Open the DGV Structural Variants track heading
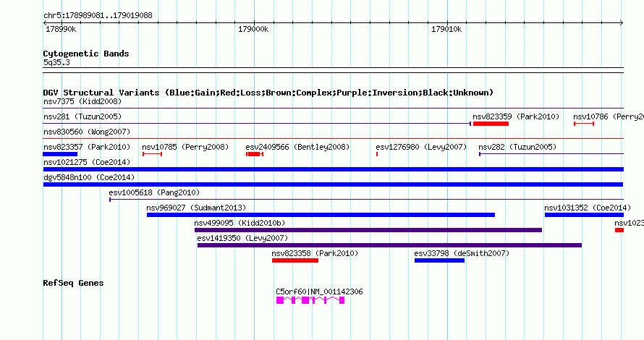The width and height of the screenshot is (644, 340). coord(268,93)
